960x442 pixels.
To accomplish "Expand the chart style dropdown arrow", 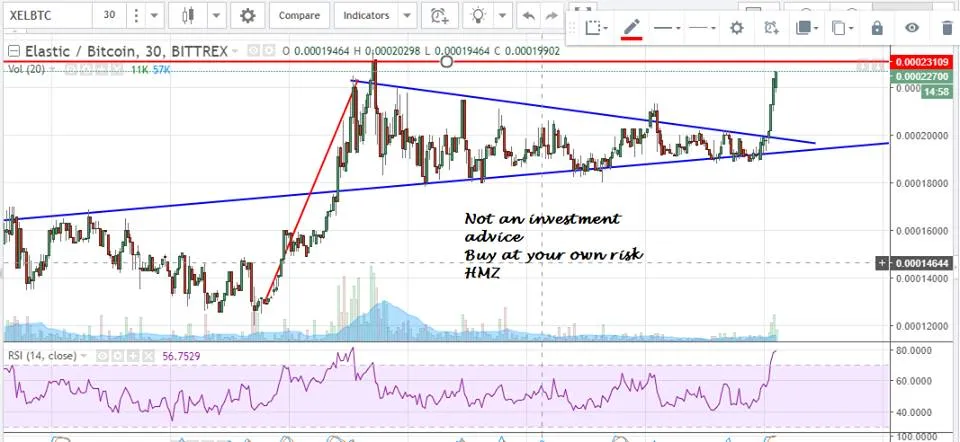I will click(x=216, y=16).
